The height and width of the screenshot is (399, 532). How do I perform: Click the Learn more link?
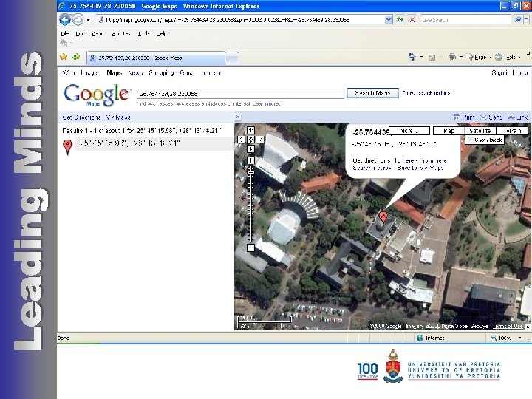266,104
